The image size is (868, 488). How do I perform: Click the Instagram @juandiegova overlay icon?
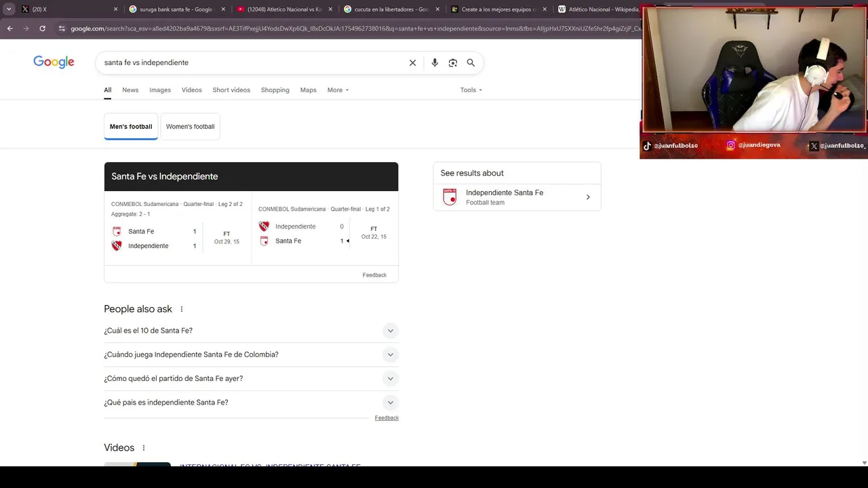(731, 145)
